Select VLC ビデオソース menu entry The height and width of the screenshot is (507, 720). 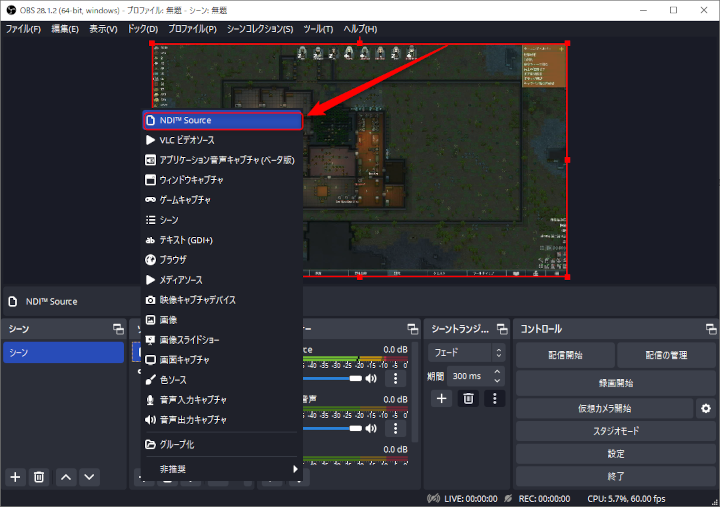click(222, 140)
